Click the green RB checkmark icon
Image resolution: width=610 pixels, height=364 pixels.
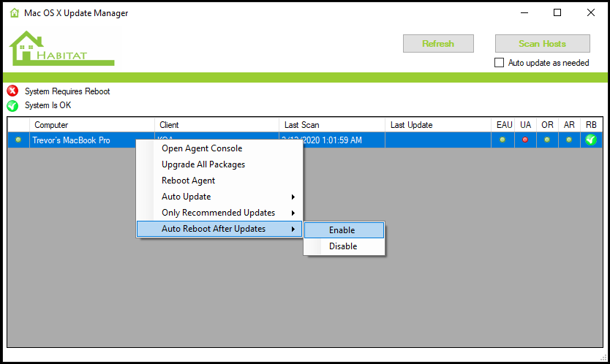pos(591,140)
